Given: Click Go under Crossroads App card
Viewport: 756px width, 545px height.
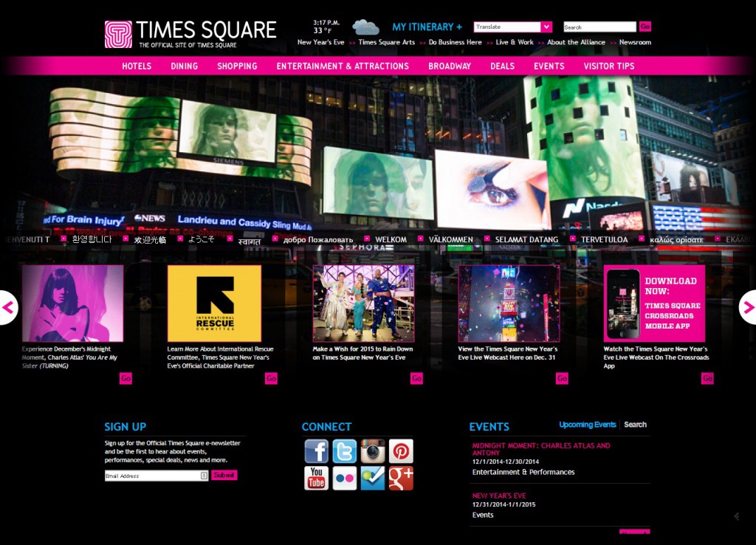Looking at the screenshot, I should [708, 378].
